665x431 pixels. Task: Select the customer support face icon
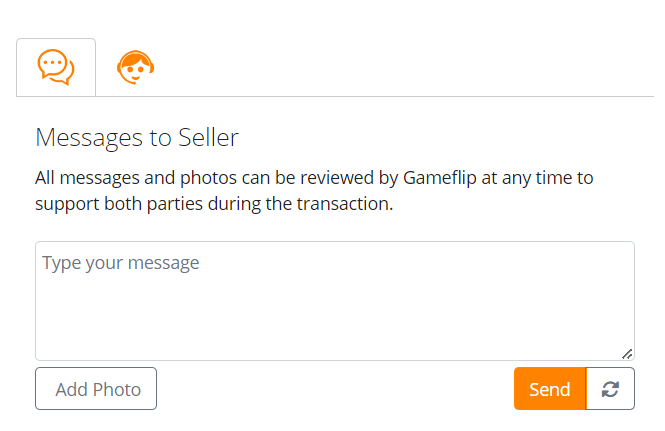135,68
